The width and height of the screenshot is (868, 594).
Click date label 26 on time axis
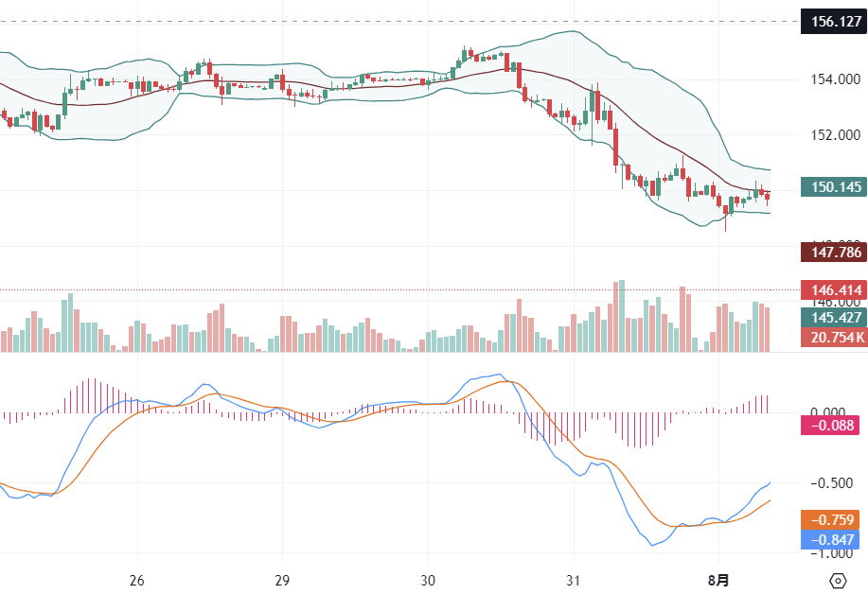pos(136,579)
